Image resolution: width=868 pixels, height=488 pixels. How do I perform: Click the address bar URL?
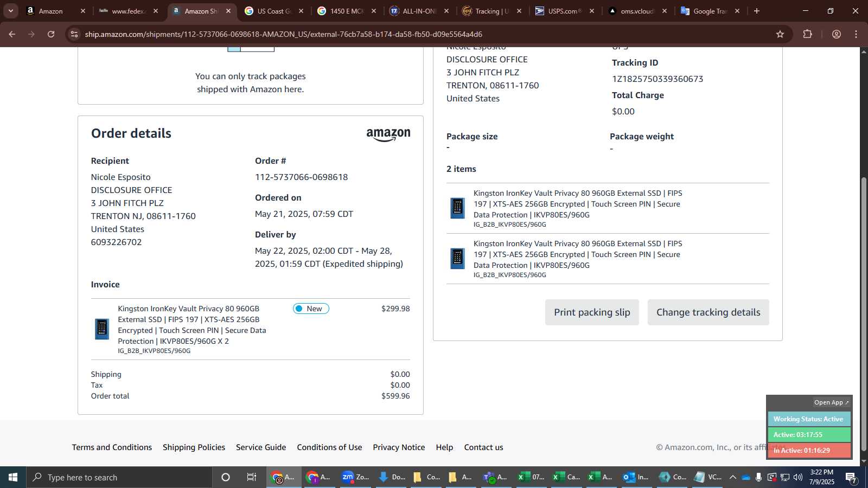283,34
